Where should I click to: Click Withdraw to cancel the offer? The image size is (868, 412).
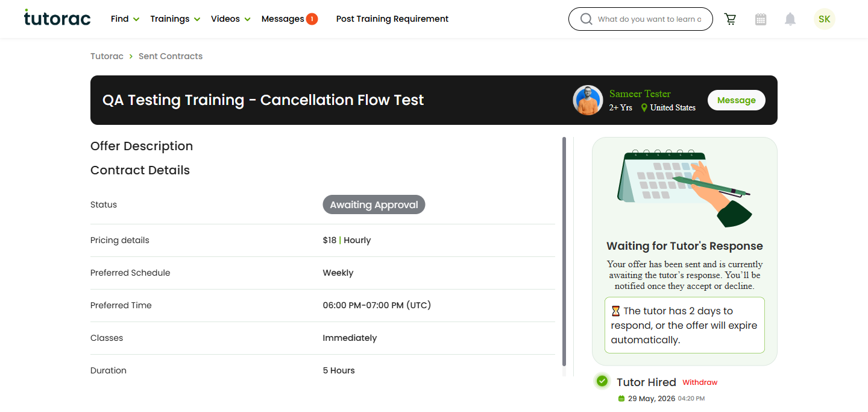coord(700,382)
